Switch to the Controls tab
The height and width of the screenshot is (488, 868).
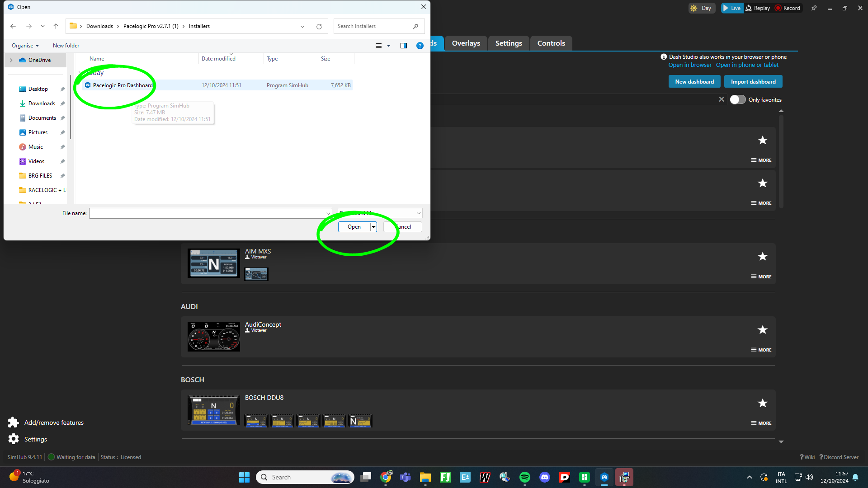pyautogui.click(x=551, y=43)
